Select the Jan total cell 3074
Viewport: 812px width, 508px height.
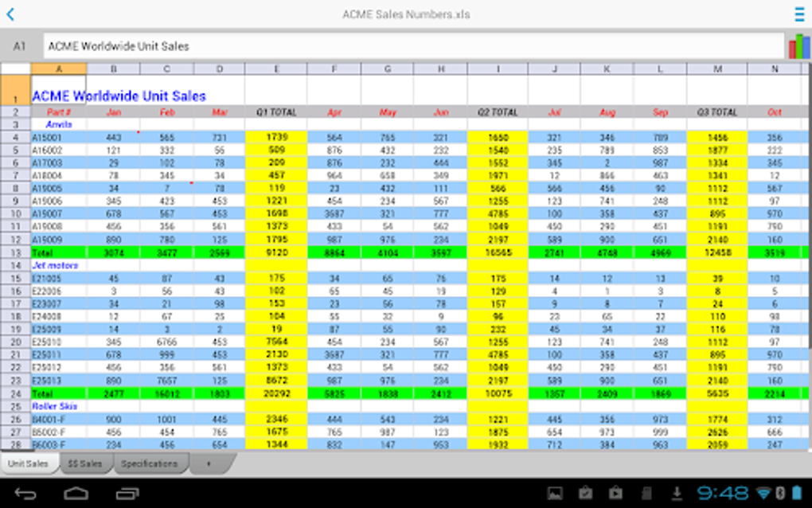point(113,252)
